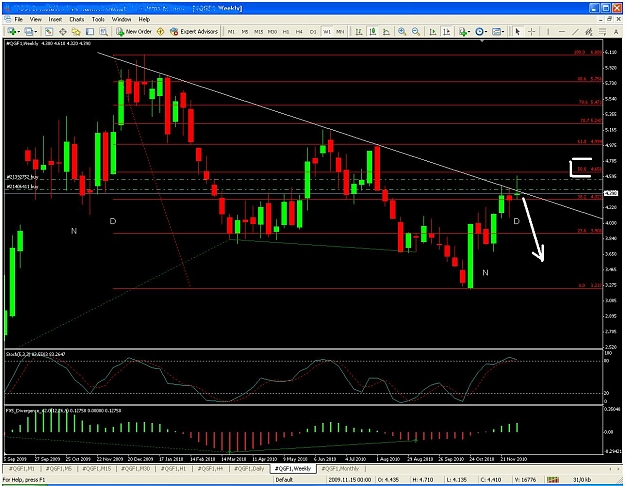Set timeframe to MN
Image resolution: width=625 pixels, height=486 pixels.
click(x=340, y=31)
